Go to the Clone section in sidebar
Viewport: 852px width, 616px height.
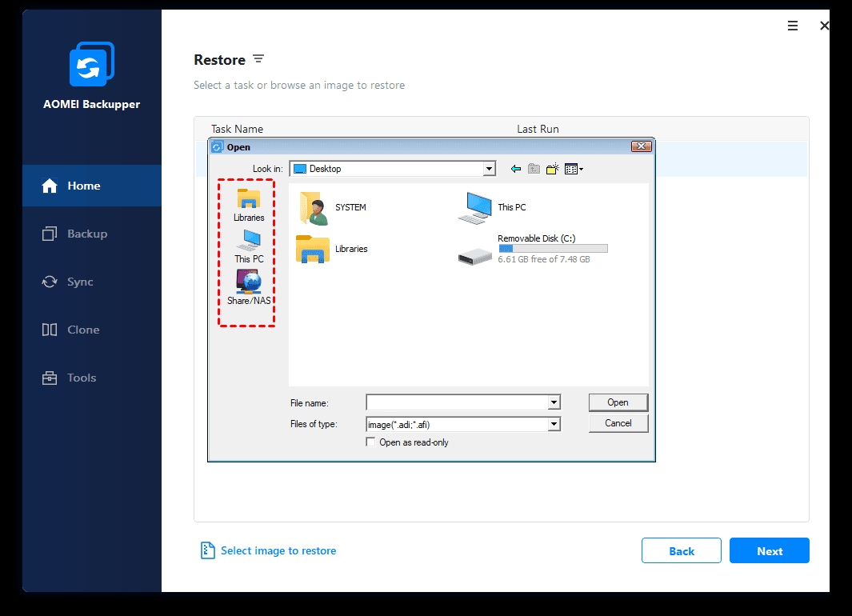point(83,330)
